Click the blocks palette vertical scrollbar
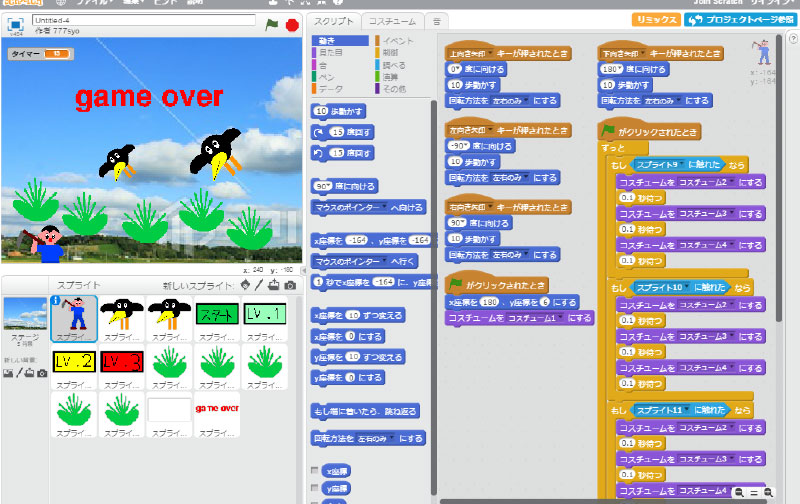The width and height of the screenshot is (800, 504). [434, 296]
